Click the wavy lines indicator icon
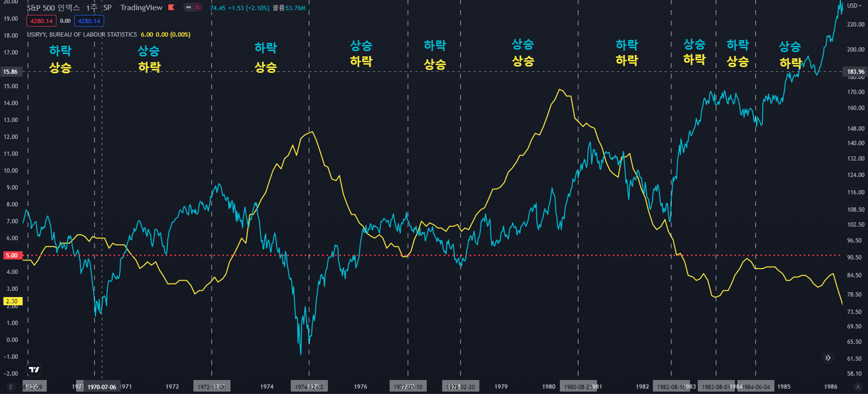This screenshot has height=394, width=868. 197,7
